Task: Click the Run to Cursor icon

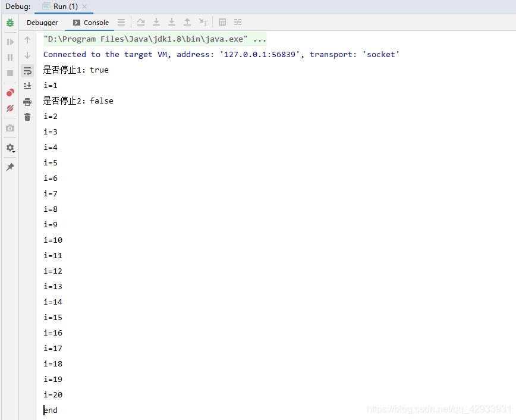Action: tap(203, 22)
